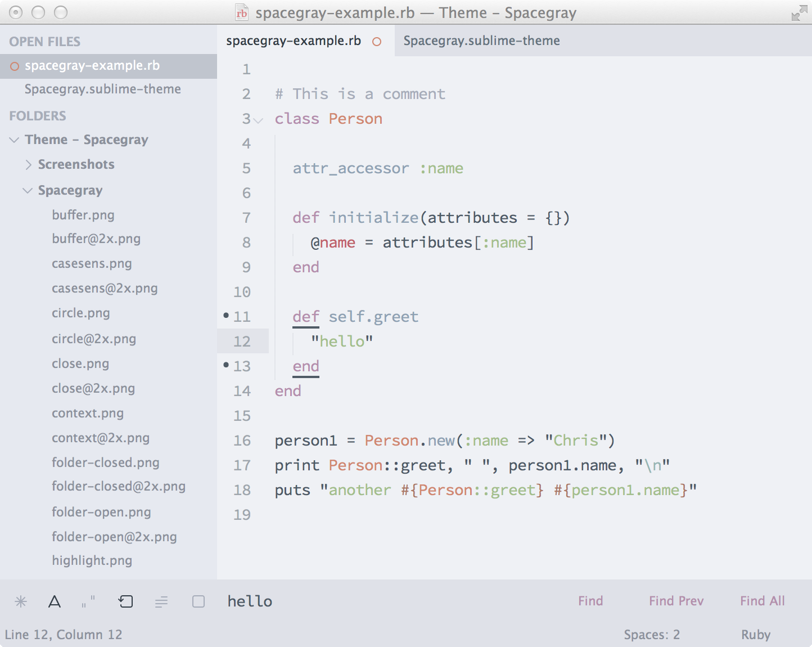The width and height of the screenshot is (812, 647).
Task: Open highlight.png in the sidebar
Action: click(92, 560)
